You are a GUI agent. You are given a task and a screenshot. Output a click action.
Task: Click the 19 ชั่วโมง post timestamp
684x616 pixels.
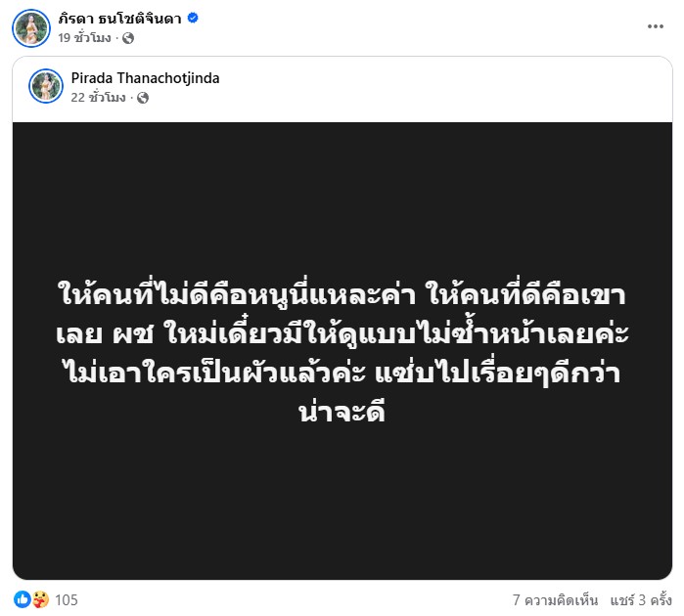pyautogui.click(x=84, y=38)
